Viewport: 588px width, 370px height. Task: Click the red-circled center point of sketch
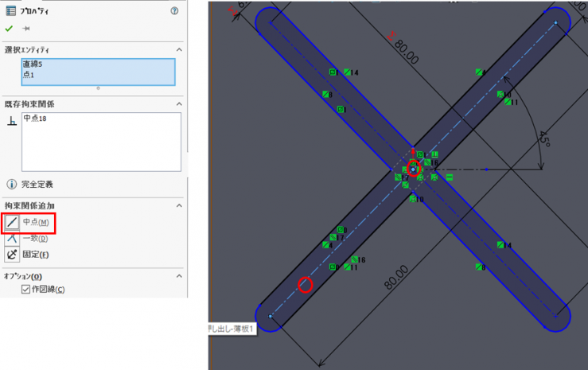[413, 169]
